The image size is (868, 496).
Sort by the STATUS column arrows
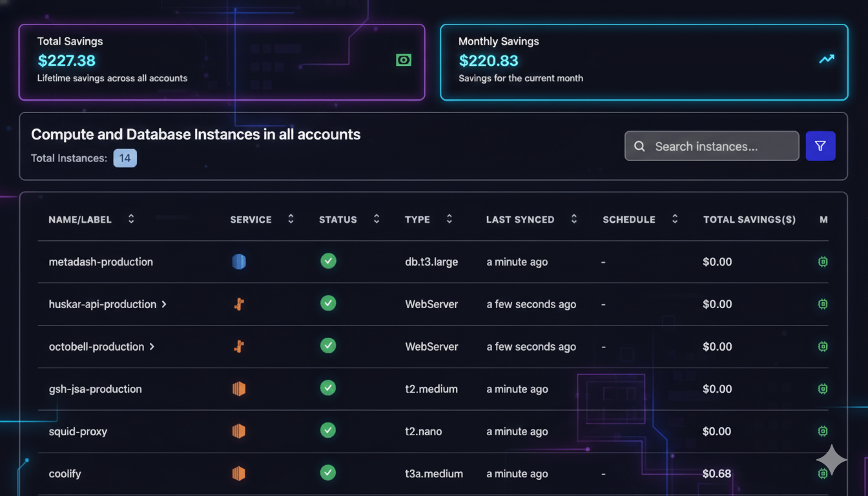click(x=377, y=219)
